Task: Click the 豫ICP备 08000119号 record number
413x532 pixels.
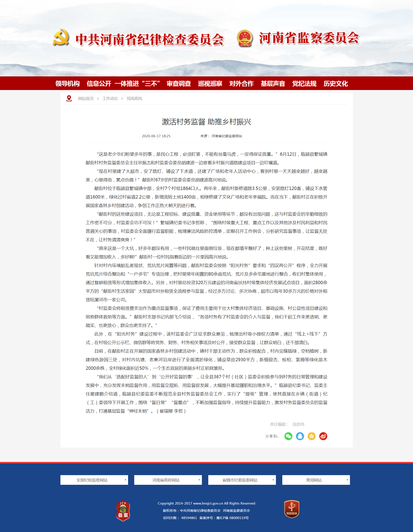Action: (232, 518)
